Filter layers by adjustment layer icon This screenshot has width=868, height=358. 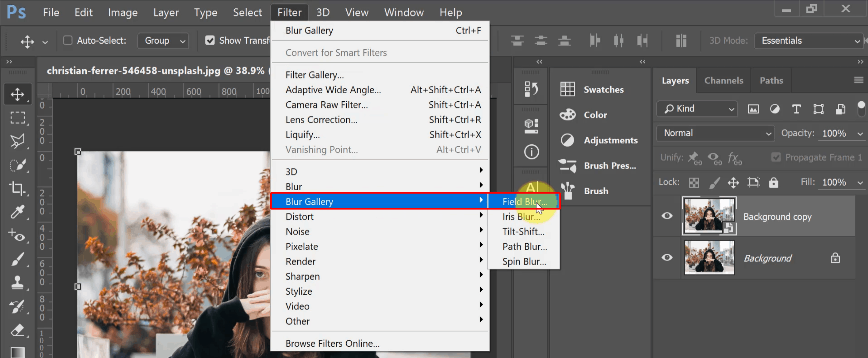click(775, 109)
